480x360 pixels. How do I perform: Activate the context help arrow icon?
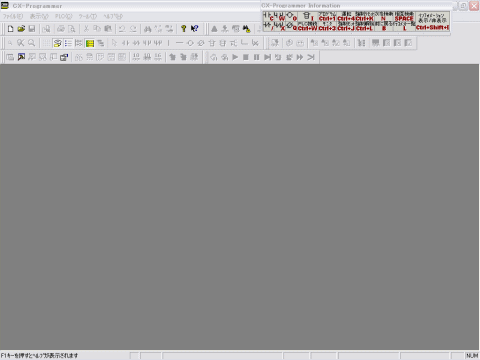pos(195,29)
